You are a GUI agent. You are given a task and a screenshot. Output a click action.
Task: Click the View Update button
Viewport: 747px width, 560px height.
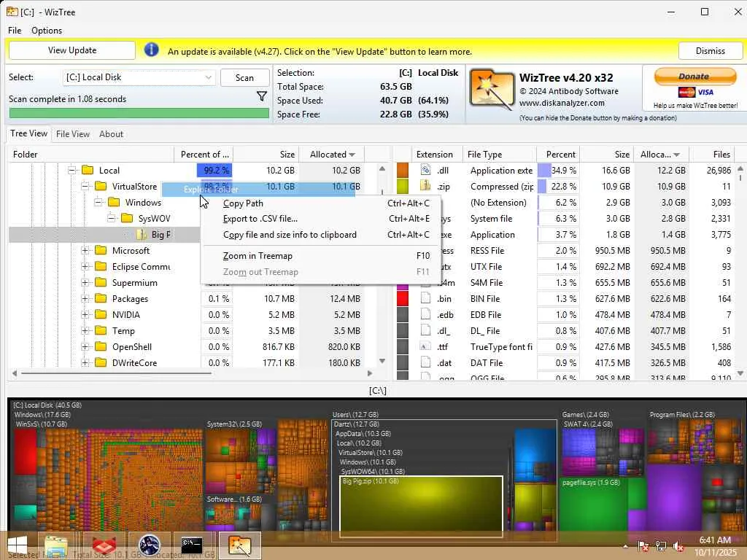(x=72, y=50)
